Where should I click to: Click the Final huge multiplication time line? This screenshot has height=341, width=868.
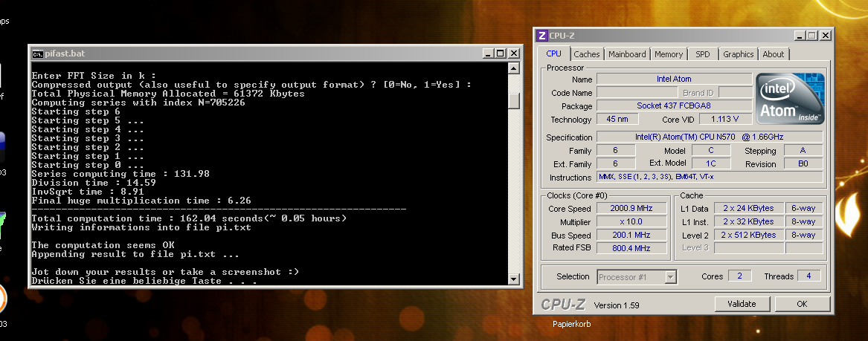tap(141, 200)
